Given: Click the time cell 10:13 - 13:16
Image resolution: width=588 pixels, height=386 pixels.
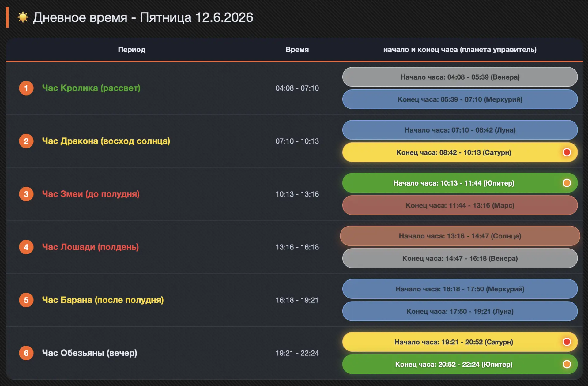Looking at the screenshot, I should pos(297,194).
